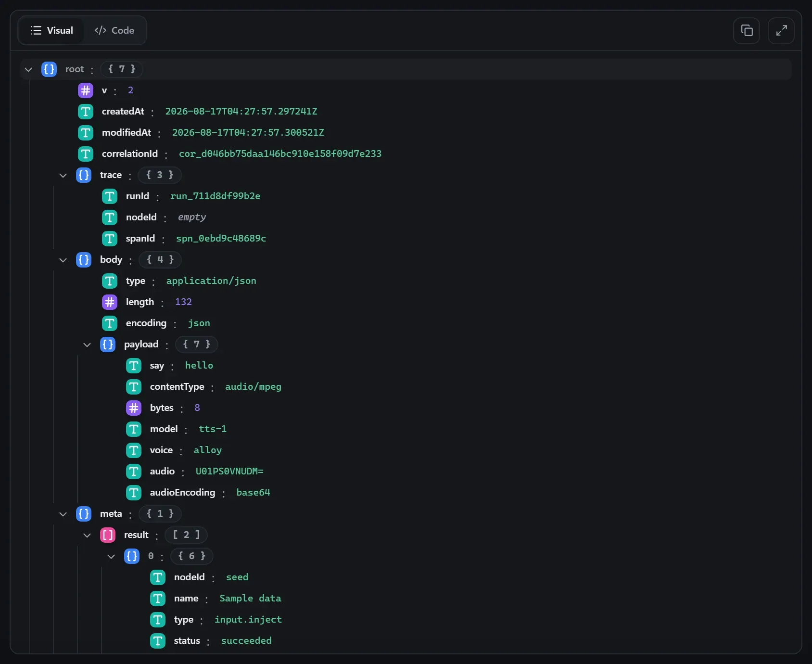Click the text type icon for correlationId

[x=86, y=154]
